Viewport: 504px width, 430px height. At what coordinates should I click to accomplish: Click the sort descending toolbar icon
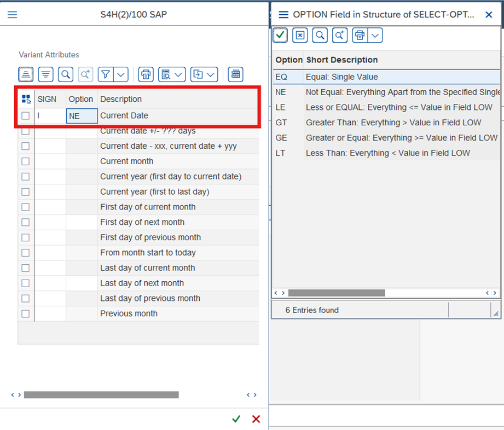point(46,74)
